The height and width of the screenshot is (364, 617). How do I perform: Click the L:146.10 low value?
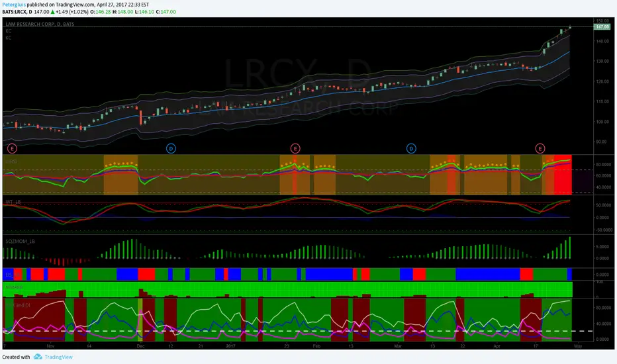(144, 12)
